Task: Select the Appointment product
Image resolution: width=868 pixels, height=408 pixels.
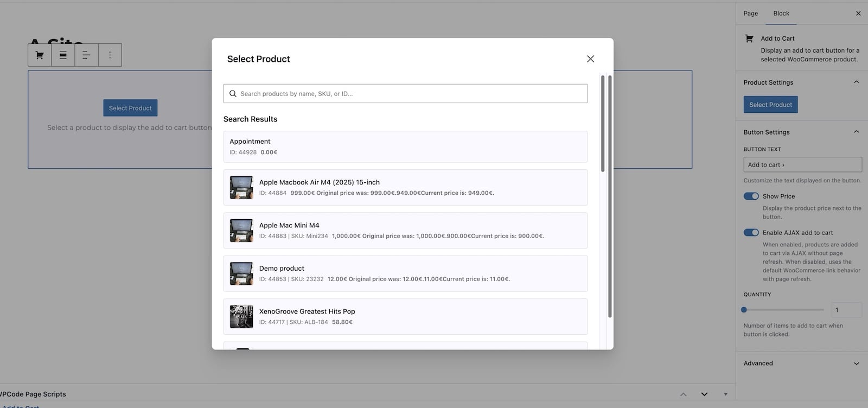Action: click(x=405, y=146)
